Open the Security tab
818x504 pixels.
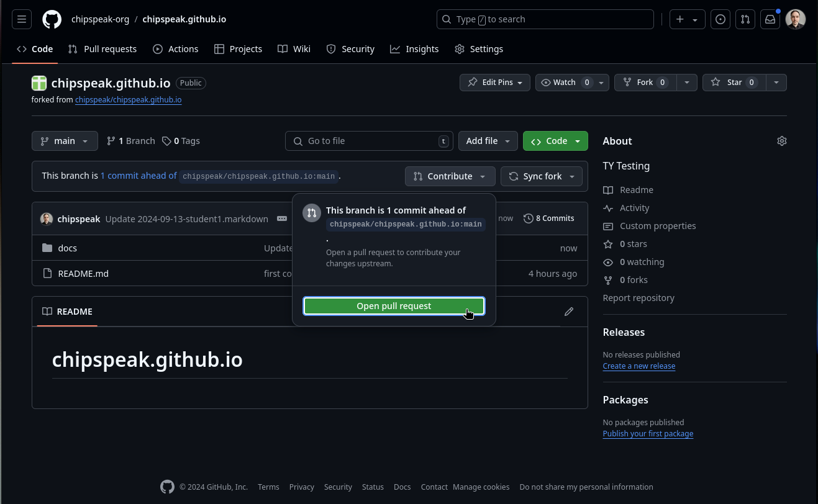pyautogui.click(x=350, y=49)
